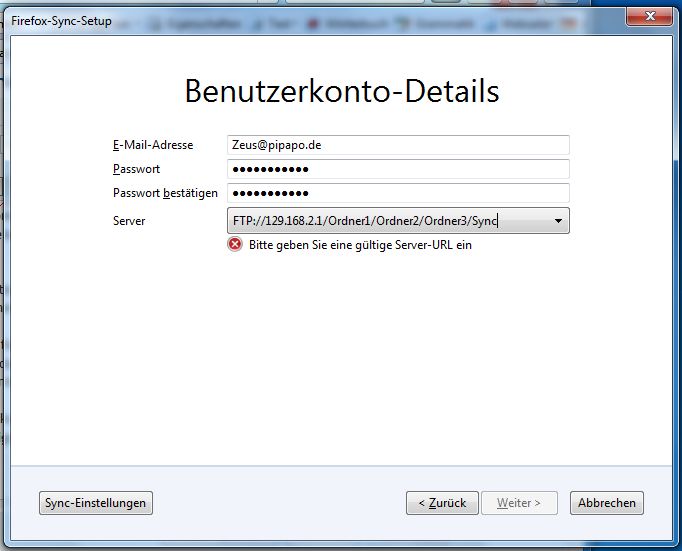Open Sync-Einstellungen
Image resolution: width=682 pixels, height=551 pixels.
(96, 503)
